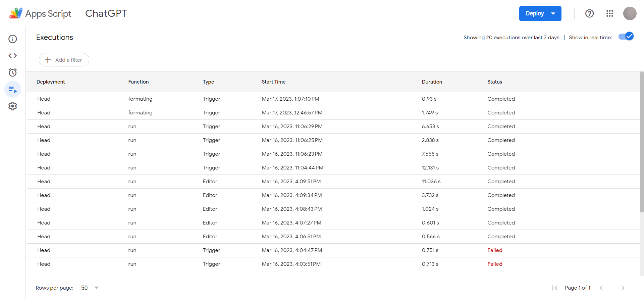This screenshot has height=299, width=644.
Task: Click the Page 1 of 1 indicator
Action: click(578, 288)
